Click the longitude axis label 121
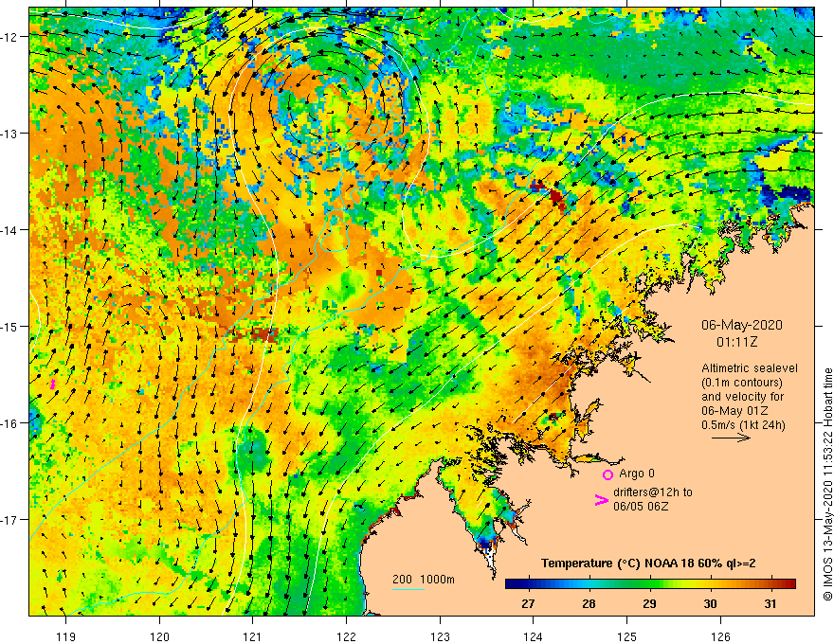 pos(253,636)
